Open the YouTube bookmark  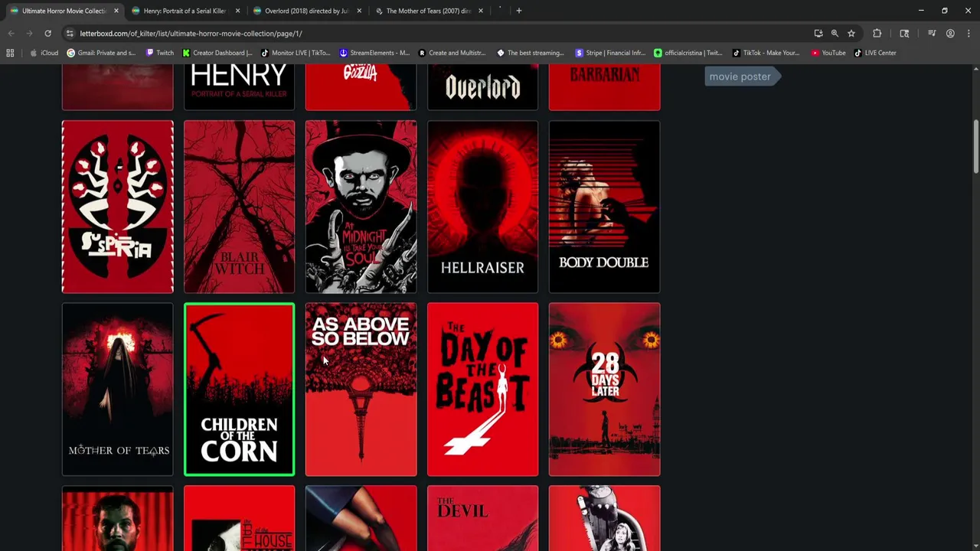pos(828,53)
